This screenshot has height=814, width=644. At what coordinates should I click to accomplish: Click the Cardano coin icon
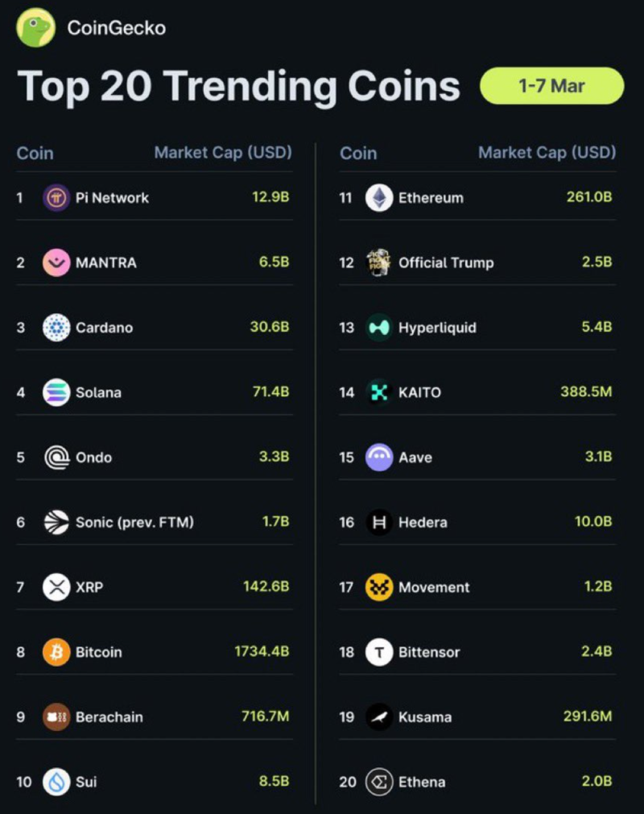click(56, 328)
